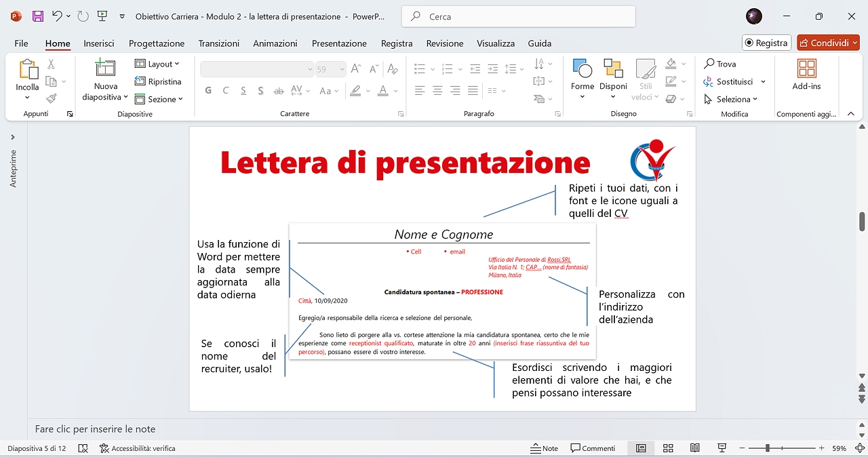Image resolution: width=868 pixels, height=457 pixels.
Task: Expand the Anteprime thumbnails pane
Action: [x=13, y=137]
